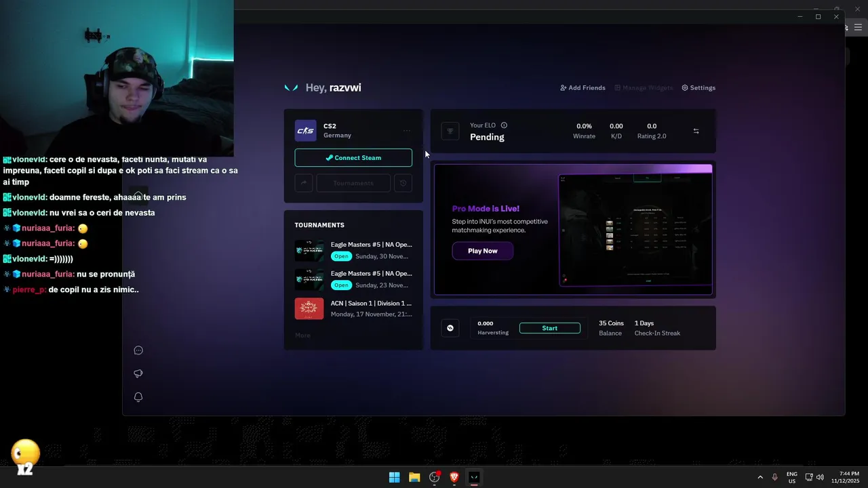Open Brave browser from taskbar

pos(454,477)
